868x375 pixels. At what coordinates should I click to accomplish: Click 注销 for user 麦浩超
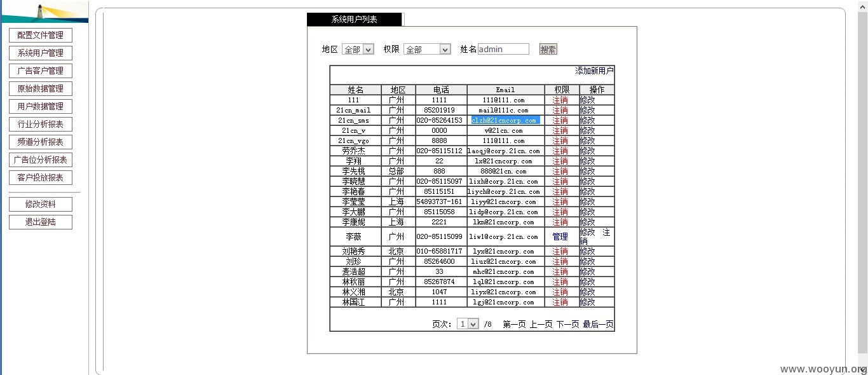tap(560, 271)
